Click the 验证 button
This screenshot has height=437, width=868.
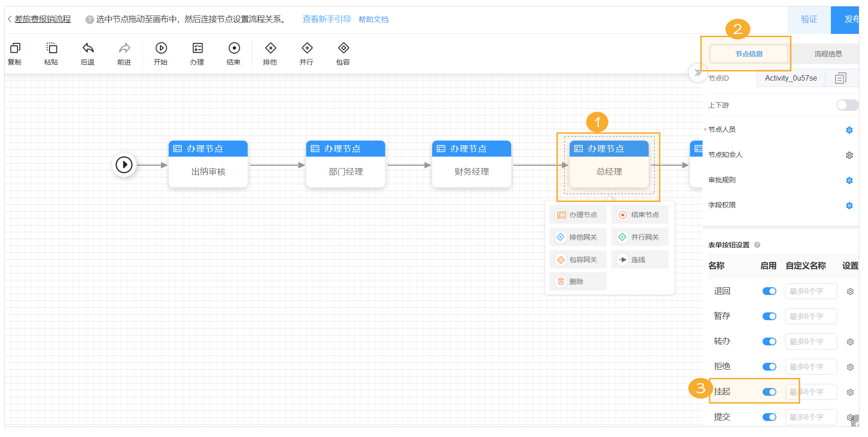coord(808,19)
